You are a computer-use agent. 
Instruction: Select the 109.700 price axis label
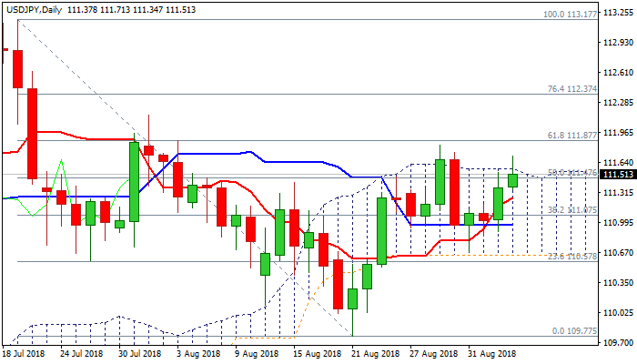618,342
